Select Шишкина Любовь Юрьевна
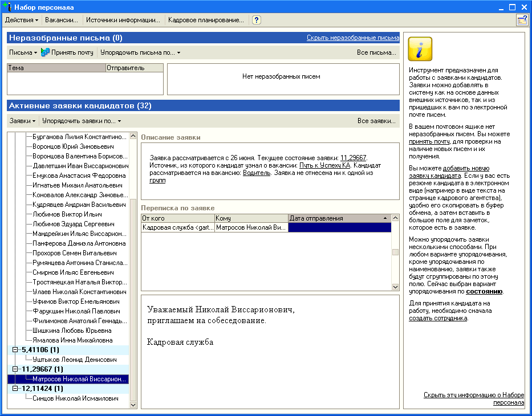 tap(72, 330)
